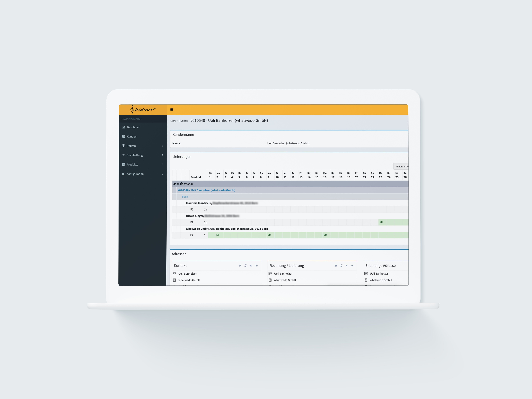
Task: Remove the Rechnung / Lieferung address
Action: [x=347, y=266]
